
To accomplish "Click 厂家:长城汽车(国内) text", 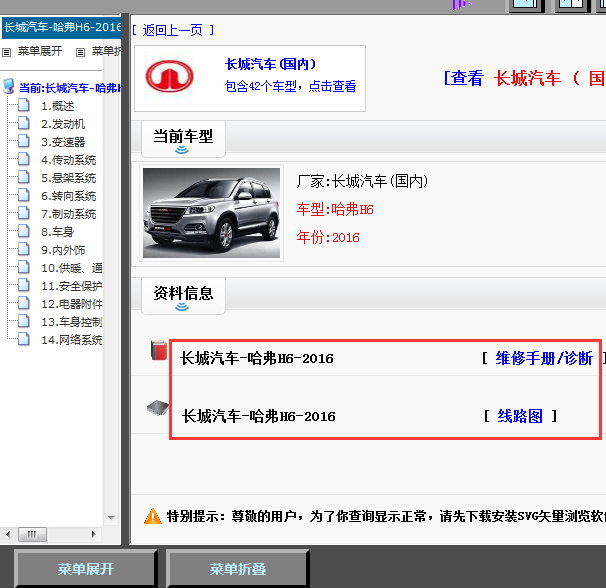I will 362,181.
